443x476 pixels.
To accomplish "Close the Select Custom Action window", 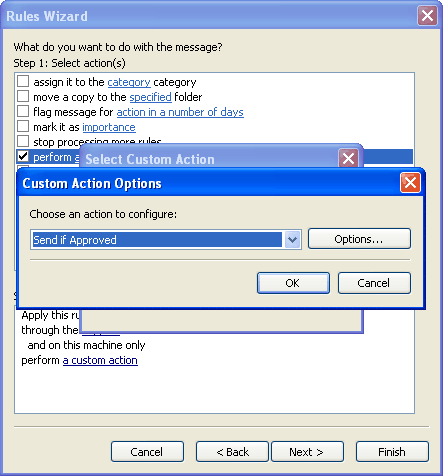I will [x=348, y=159].
